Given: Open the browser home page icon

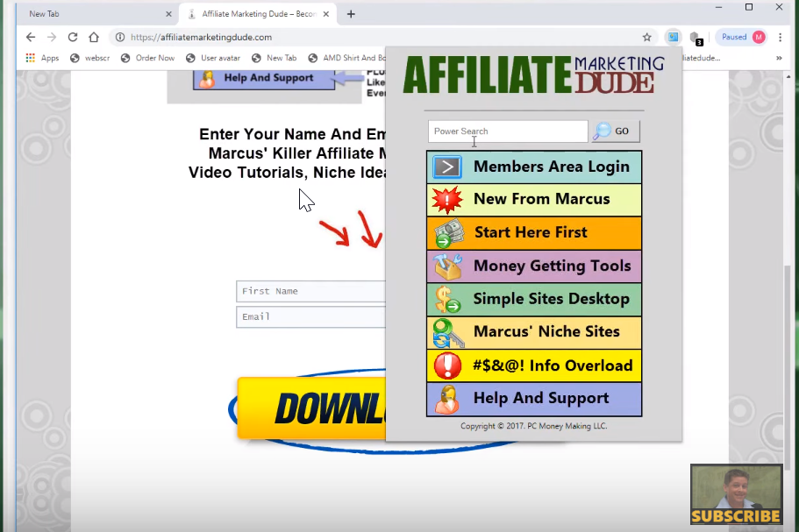Looking at the screenshot, I should click(x=93, y=37).
